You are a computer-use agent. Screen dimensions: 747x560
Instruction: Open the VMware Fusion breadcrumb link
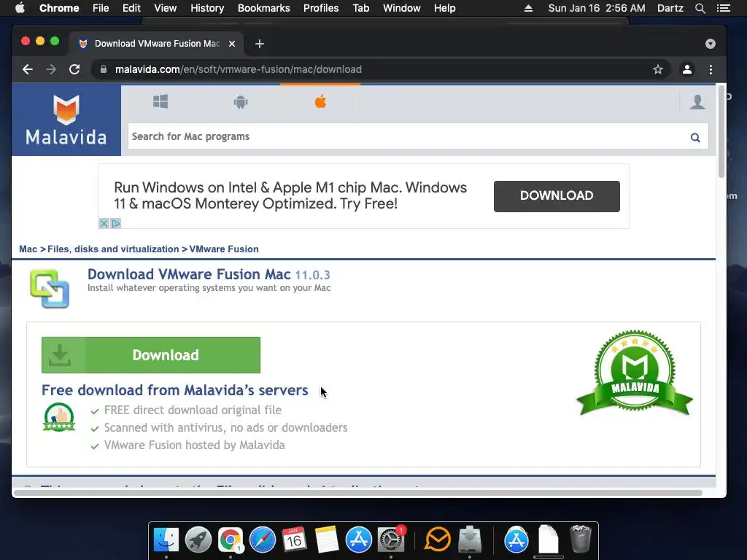point(224,249)
